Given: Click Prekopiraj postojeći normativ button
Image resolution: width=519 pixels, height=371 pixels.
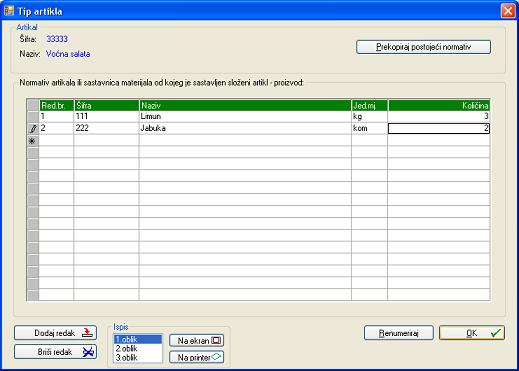Looking at the screenshot, I should [423, 47].
